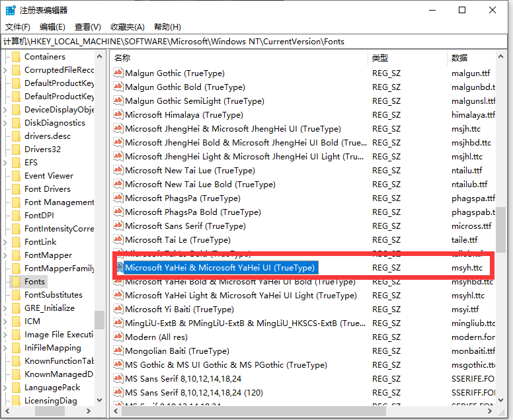Click the Registry Editor app icon in title bar
This screenshot has height=420, width=513.
(11, 10)
